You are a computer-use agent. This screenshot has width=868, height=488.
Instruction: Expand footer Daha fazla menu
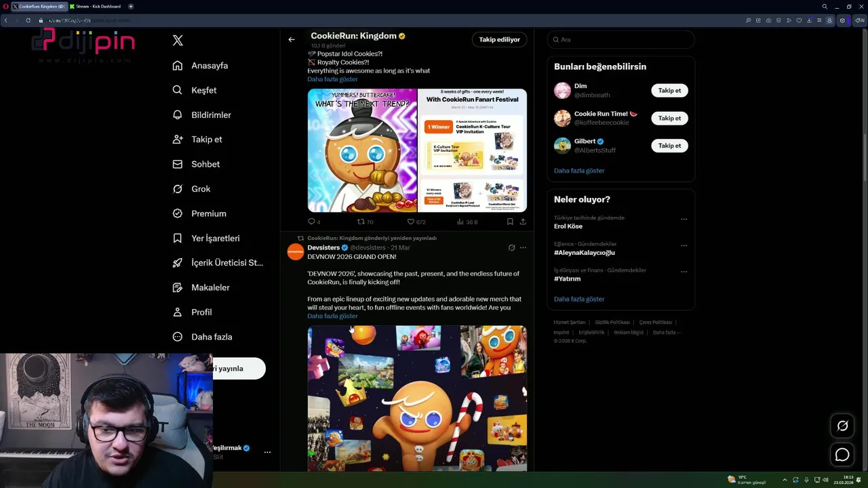[x=666, y=333]
